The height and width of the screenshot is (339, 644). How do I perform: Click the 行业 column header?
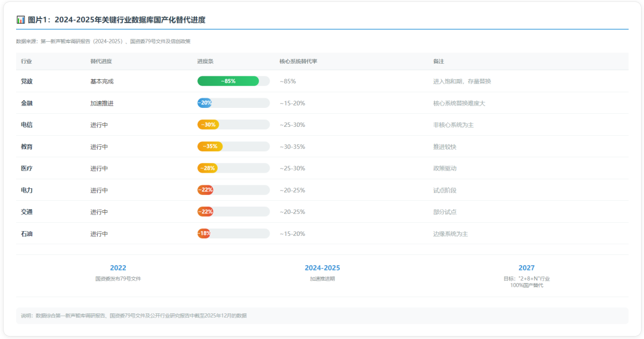[26, 61]
